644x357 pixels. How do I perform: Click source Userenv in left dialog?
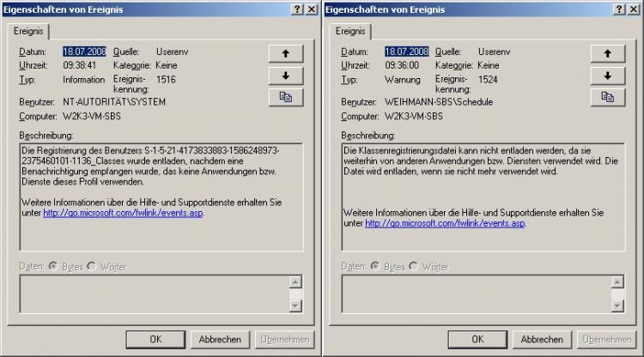pos(172,51)
